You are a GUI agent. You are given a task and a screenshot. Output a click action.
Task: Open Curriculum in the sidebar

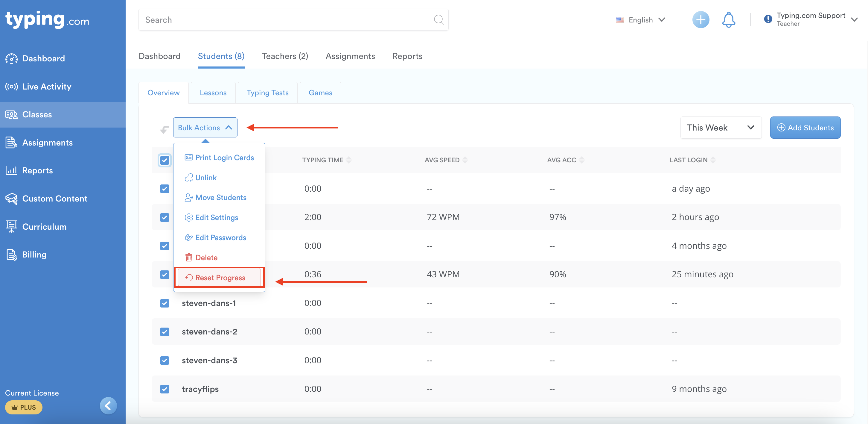click(44, 227)
